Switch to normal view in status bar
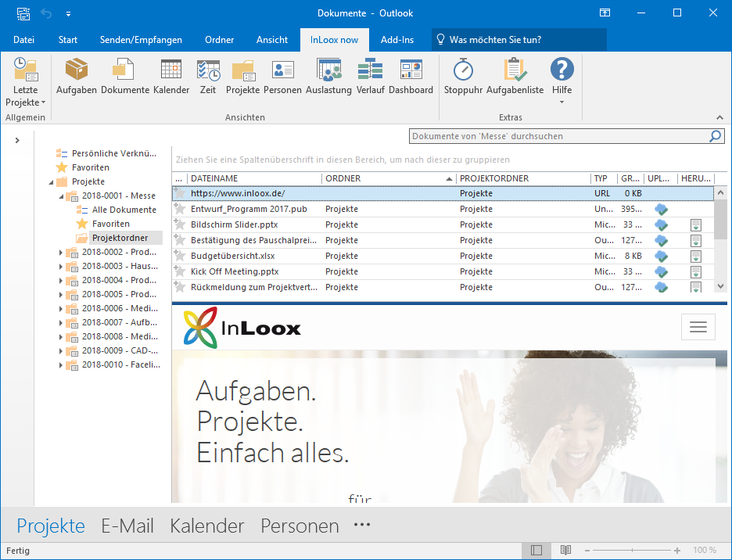 536,550
